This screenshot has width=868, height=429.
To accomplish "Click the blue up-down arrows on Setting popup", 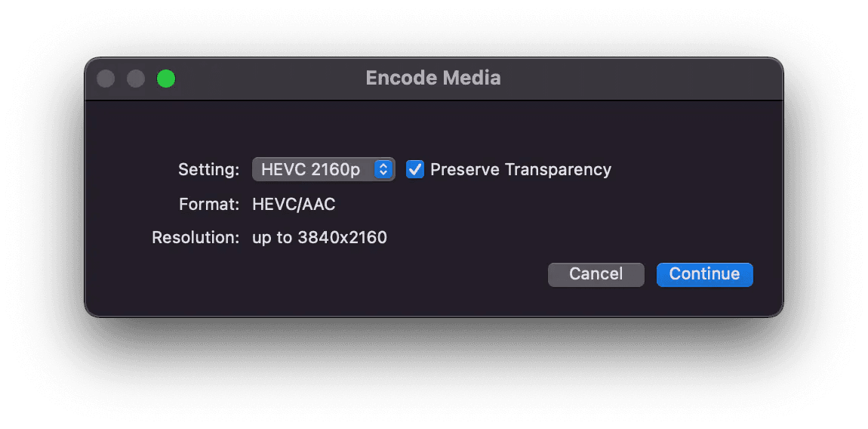I will [x=383, y=169].
